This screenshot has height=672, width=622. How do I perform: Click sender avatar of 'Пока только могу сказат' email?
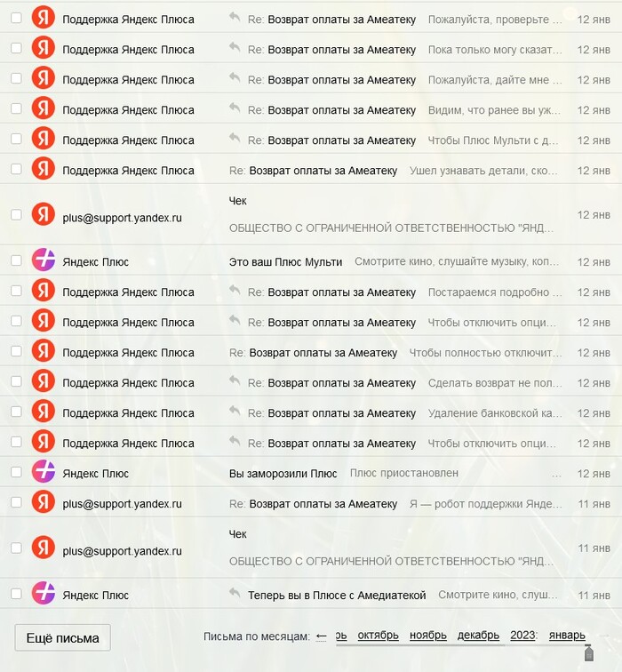tap(44, 48)
